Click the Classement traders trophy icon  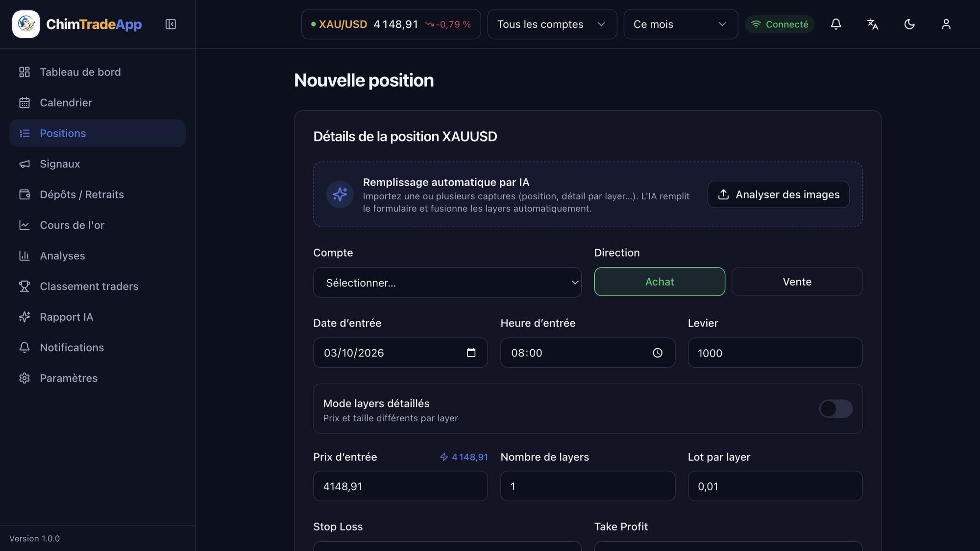coord(24,287)
